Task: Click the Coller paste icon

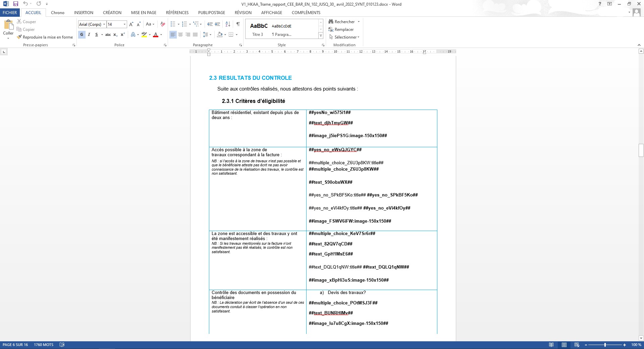Action: pos(8,25)
